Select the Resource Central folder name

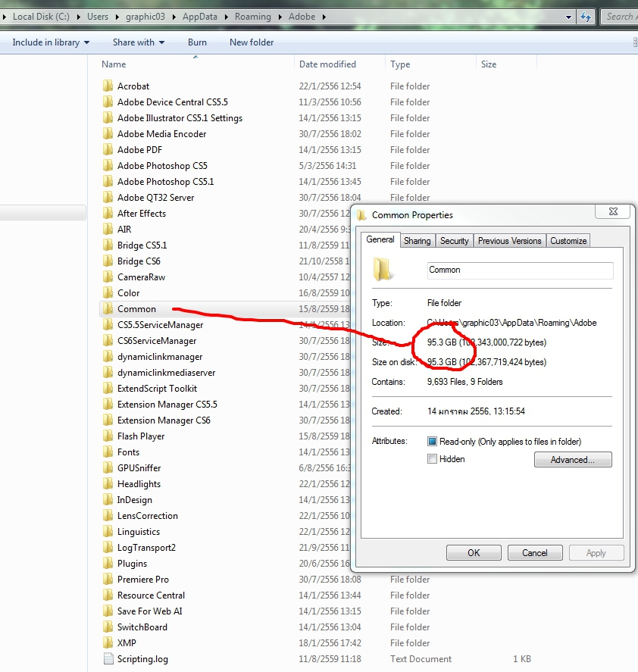(151, 595)
